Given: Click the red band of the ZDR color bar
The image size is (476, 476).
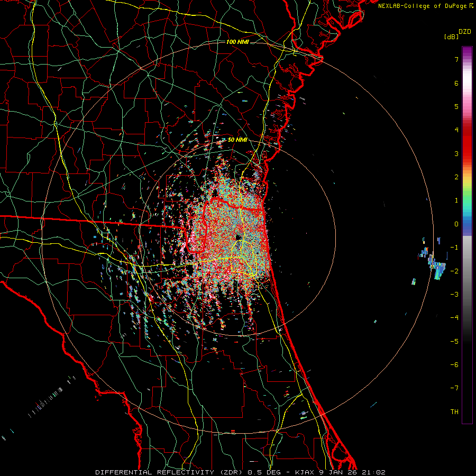Looking at the screenshot, I should click(x=467, y=146).
